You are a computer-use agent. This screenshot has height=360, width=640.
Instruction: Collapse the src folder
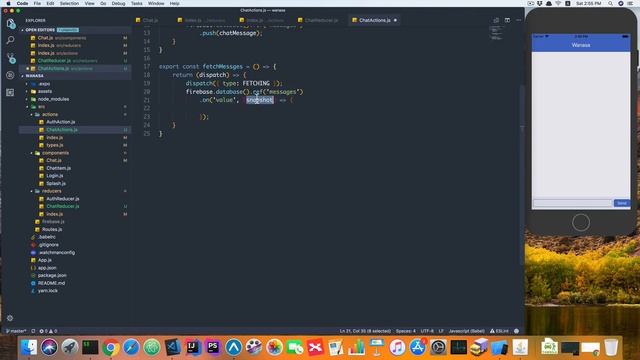pyautogui.click(x=41, y=107)
